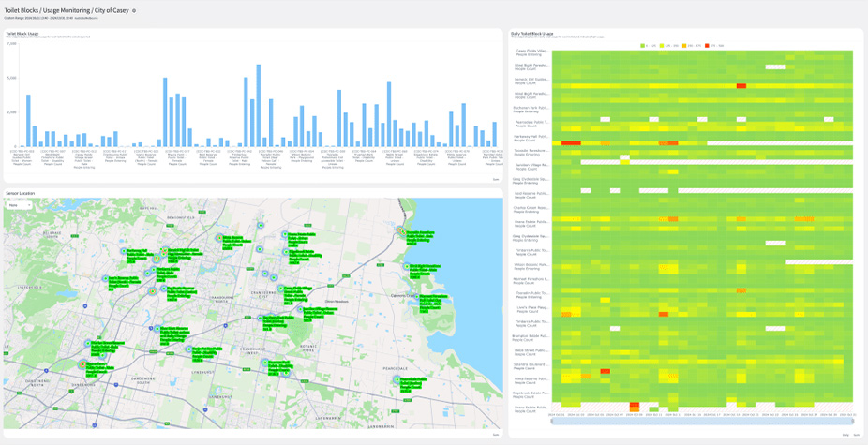Select the Pearcedale Public Toilet map marker
The width and height of the screenshot is (868, 445).
click(x=397, y=380)
